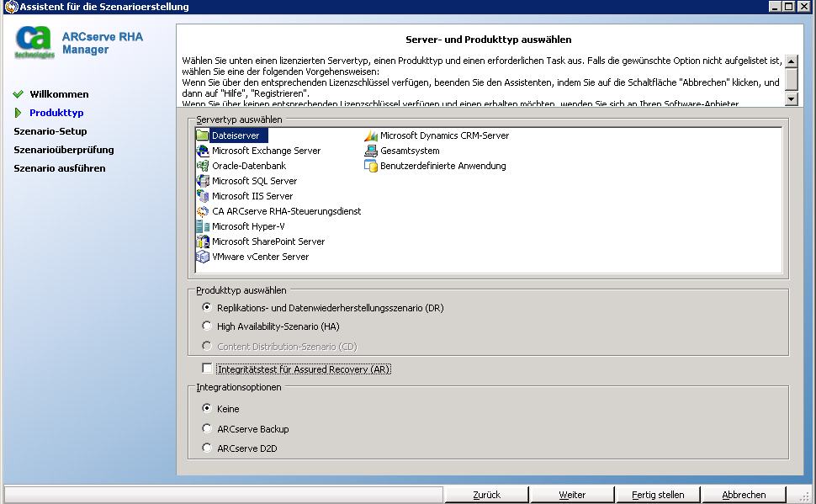Select CA ARCserve RHA-Steuerungsdienst label
This screenshot has width=816, height=504.
coord(286,211)
